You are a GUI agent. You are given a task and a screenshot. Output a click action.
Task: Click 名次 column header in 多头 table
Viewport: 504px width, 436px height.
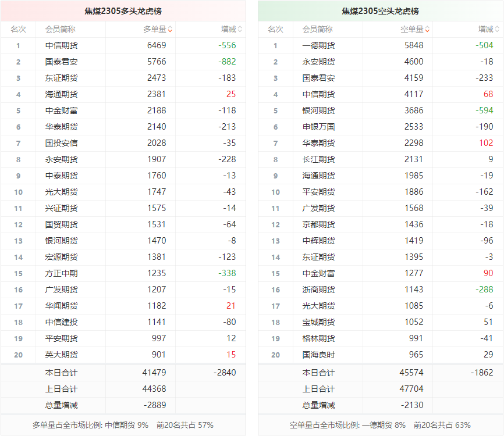[18, 29]
